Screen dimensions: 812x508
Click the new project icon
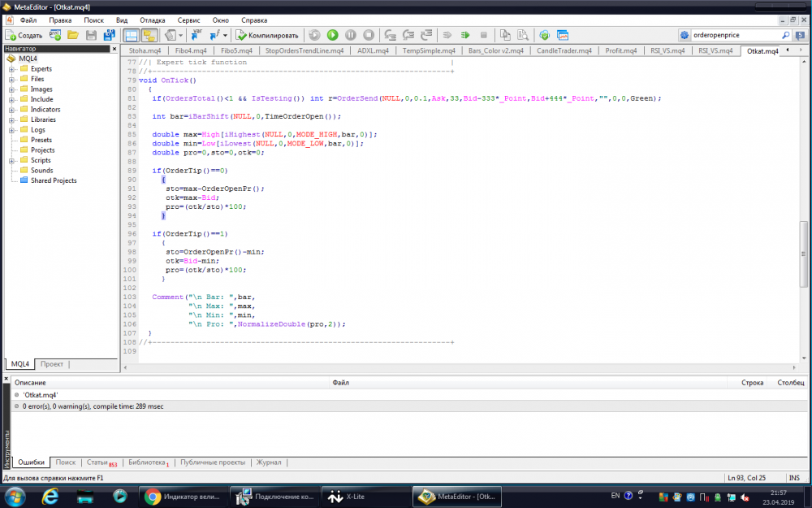55,35
